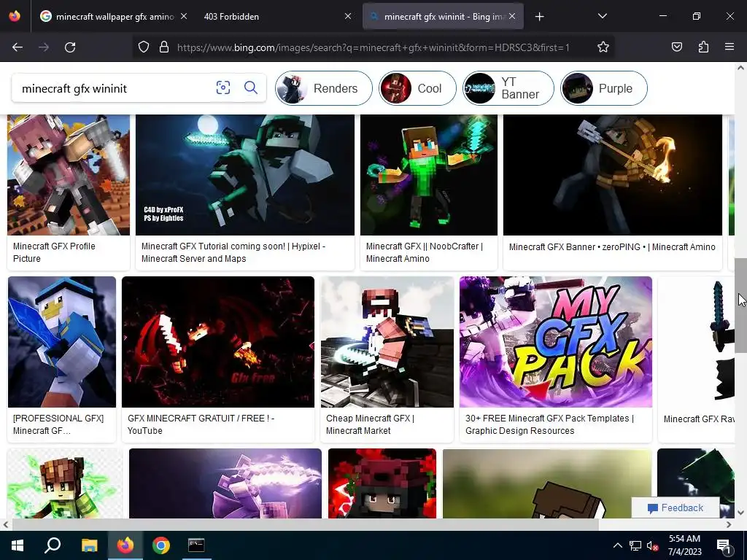Image resolution: width=747 pixels, height=560 pixels.
Task: Click the URL address bar
Action: point(373,47)
